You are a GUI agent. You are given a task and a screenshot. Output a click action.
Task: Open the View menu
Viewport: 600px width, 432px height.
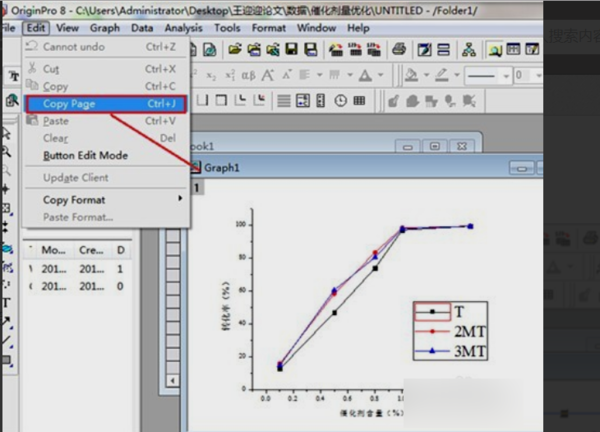point(67,28)
